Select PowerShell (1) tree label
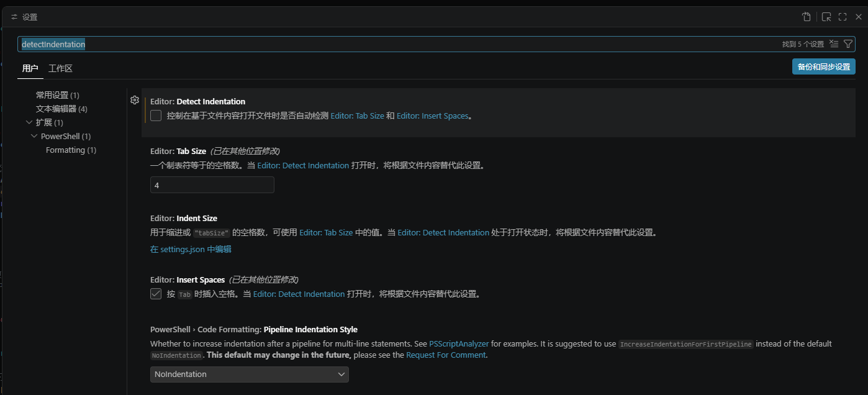Image resolution: width=868 pixels, height=395 pixels. (66, 136)
